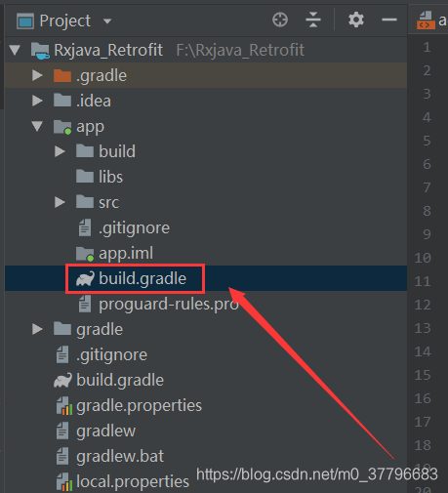This screenshot has width=448, height=493.
Task: Select the gradlew.bat file label
Action: pos(120,457)
